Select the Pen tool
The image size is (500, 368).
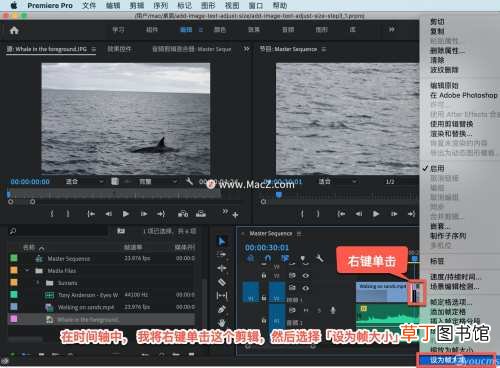222,309
